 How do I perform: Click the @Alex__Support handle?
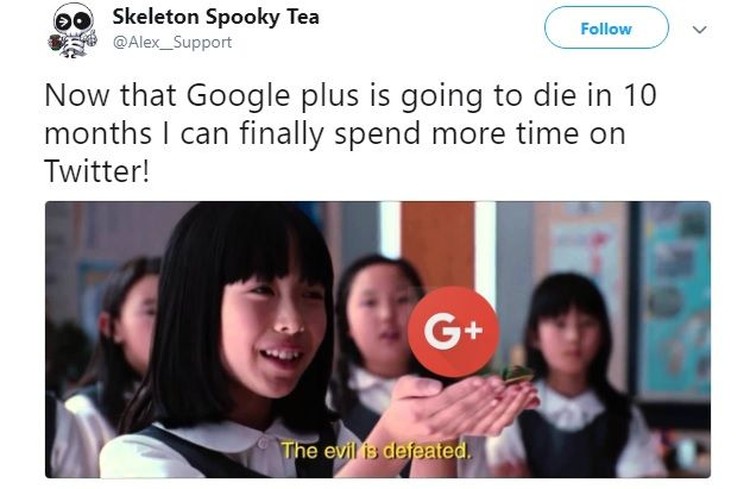click(x=172, y=42)
